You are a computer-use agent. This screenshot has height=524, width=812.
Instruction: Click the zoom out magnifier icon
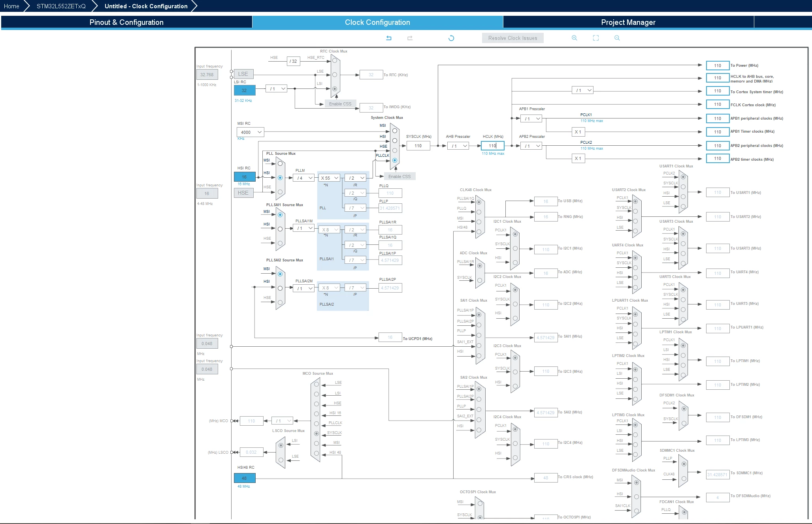[617, 38]
